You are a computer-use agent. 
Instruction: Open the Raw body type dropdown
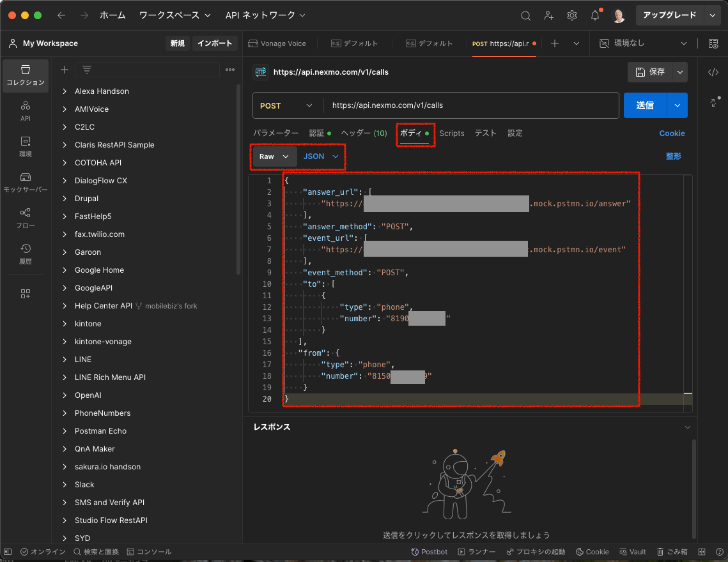[x=274, y=157]
